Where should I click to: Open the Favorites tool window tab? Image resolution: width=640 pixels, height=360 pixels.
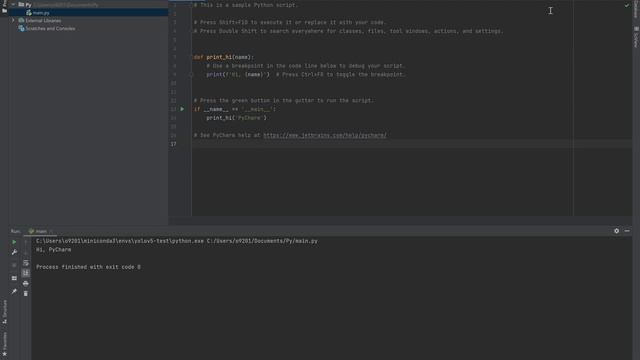4,344
